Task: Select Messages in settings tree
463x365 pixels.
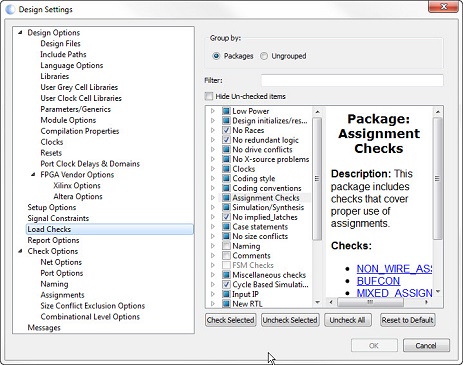Action: point(44,328)
